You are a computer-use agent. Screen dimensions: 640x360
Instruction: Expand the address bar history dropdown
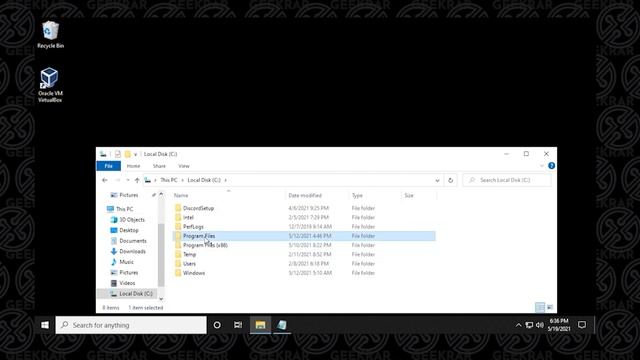[437, 180]
